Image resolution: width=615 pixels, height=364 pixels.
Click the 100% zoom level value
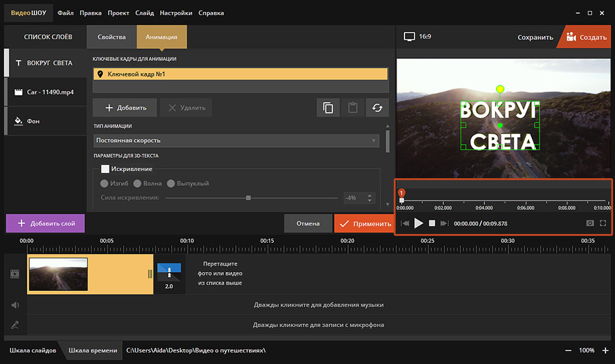click(x=586, y=350)
